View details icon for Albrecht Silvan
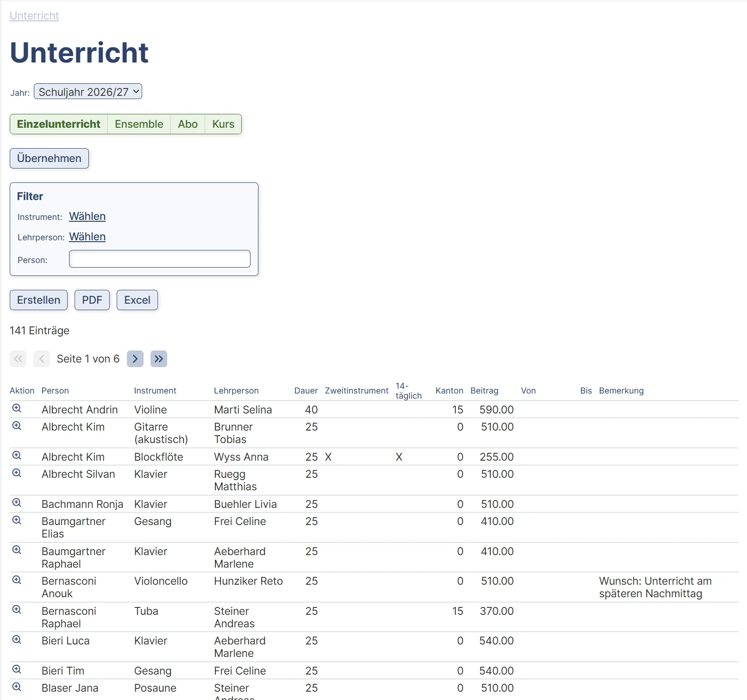 [17, 473]
